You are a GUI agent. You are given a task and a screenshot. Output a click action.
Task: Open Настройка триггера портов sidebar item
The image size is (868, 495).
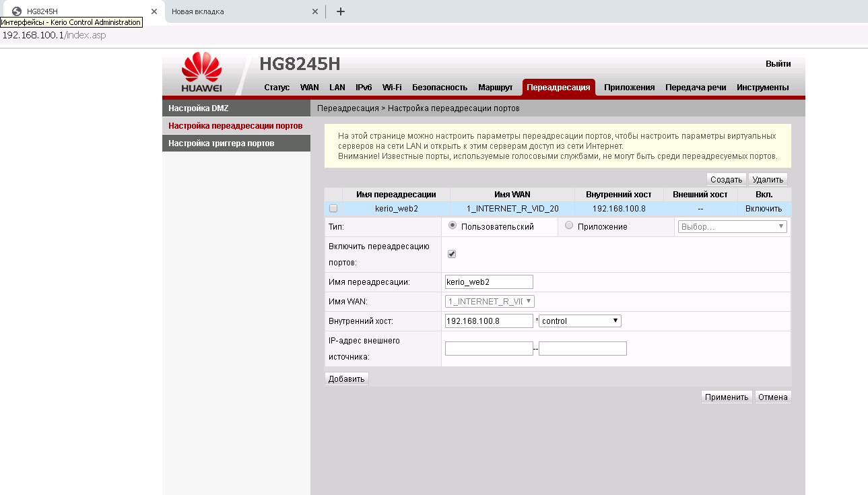pos(236,143)
